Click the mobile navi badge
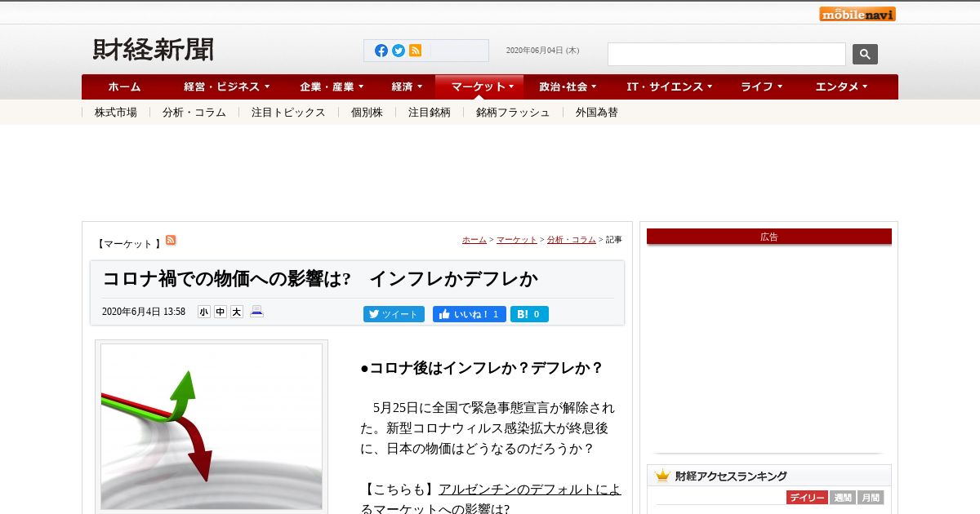This screenshot has height=514, width=980. pyautogui.click(x=857, y=13)
